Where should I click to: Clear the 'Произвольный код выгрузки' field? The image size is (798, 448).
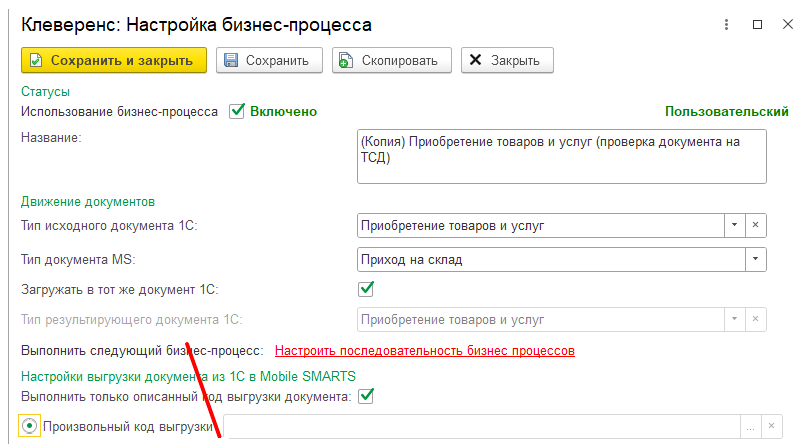pos(772,426)
